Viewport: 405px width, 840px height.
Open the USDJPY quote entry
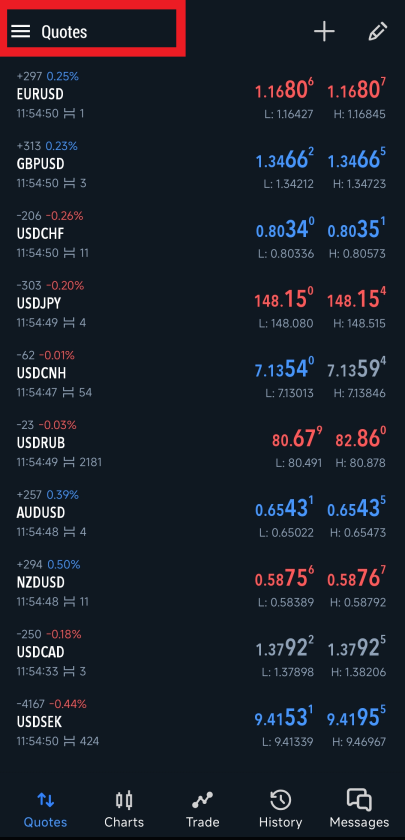[202, 304]
